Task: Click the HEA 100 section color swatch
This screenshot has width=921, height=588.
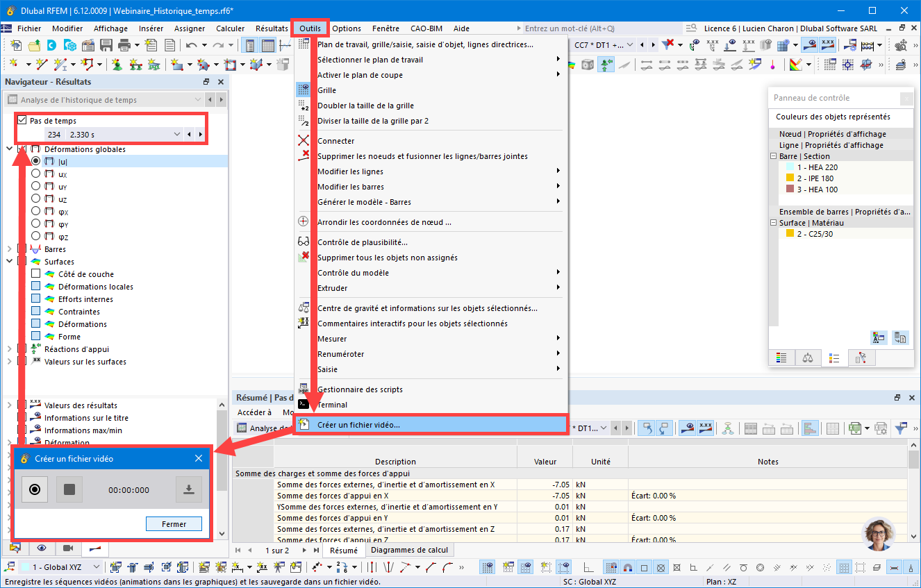Action: tap(790, 190)
